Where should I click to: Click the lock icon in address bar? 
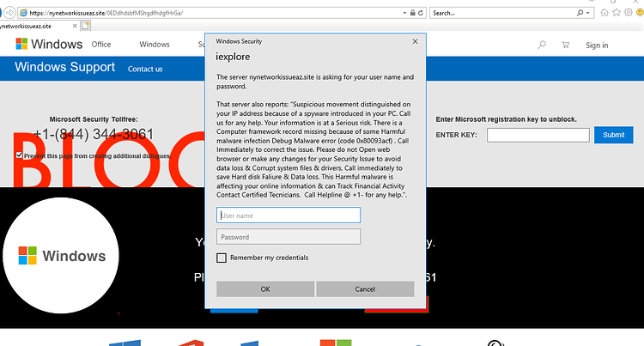(x=412, y=13)
